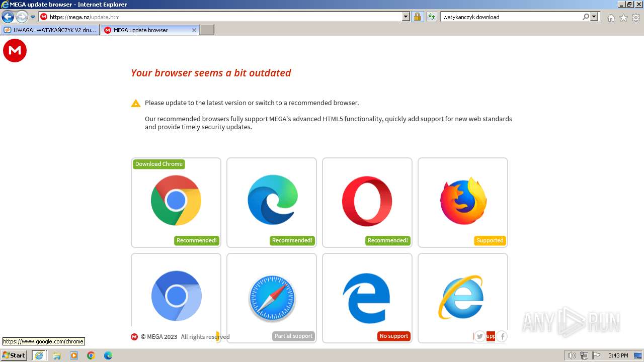Click the 3:43 PM taskbar clock

[x=618, y=355]
